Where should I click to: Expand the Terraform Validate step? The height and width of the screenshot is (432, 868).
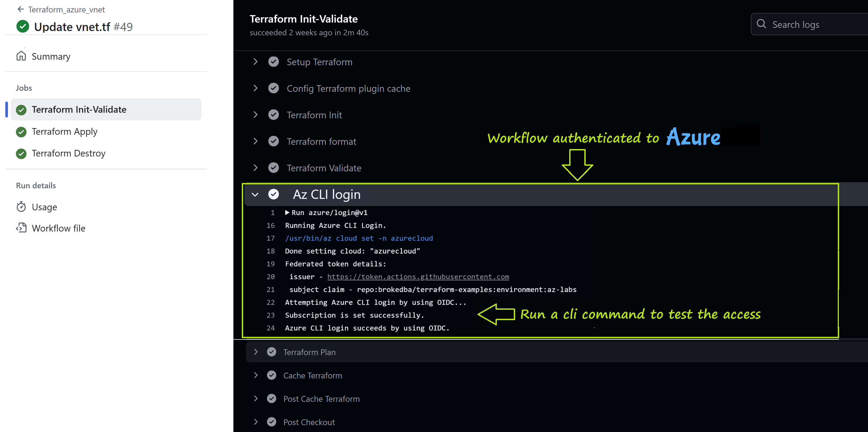pyautogui.click(x=255, y=168)
